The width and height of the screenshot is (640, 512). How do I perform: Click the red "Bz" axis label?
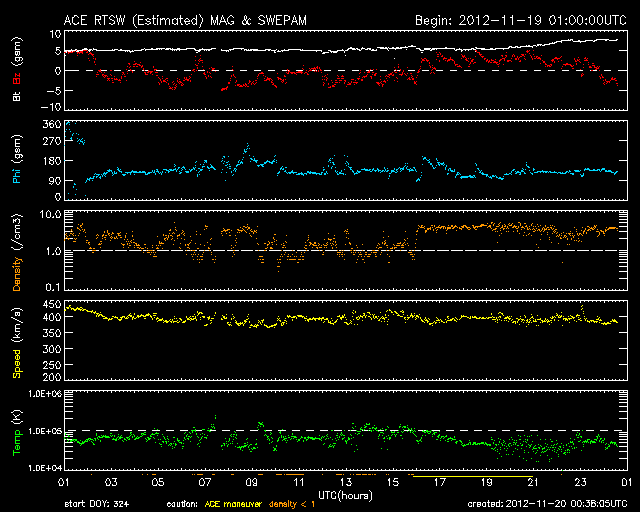click(17, 78)
